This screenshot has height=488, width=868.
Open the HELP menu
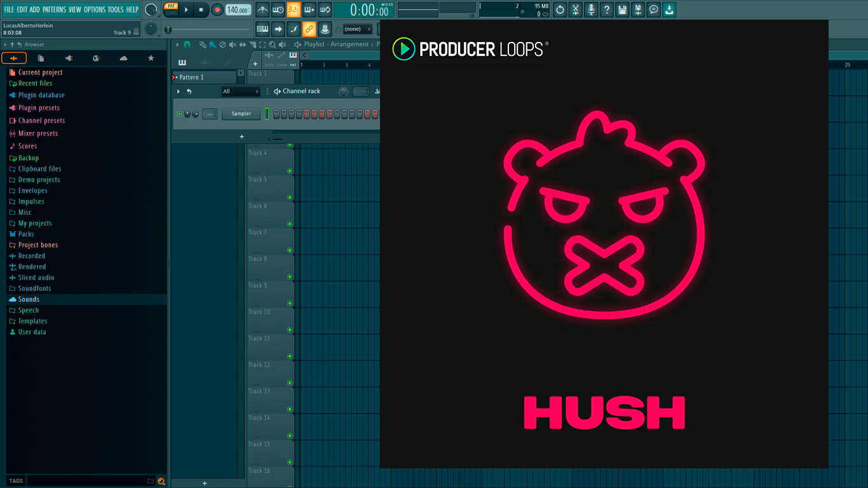[x=132, y=10]
